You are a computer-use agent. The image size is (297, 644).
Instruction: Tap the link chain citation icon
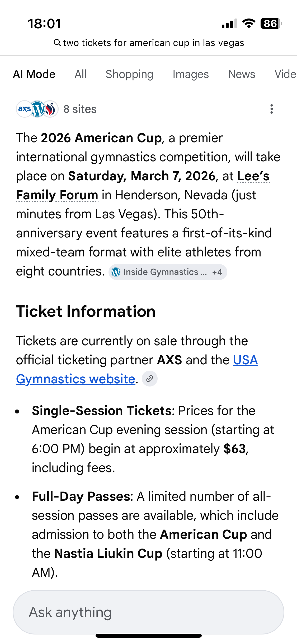point(150,379)
